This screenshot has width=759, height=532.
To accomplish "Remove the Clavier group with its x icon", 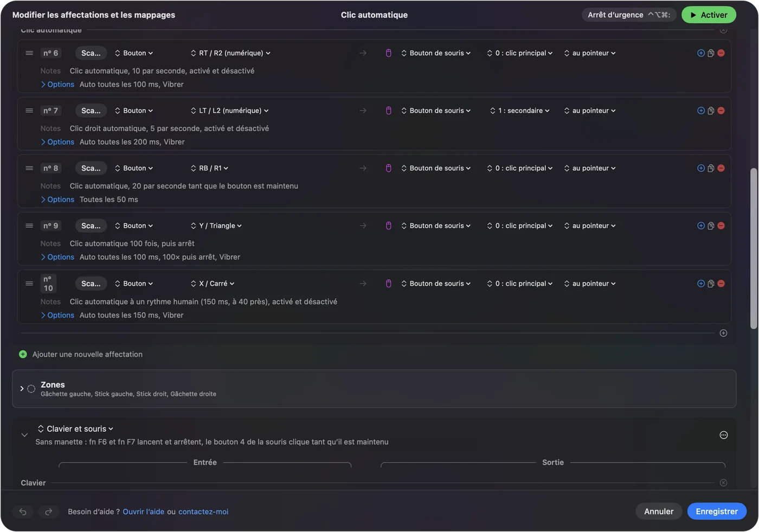I will (723, 483).
